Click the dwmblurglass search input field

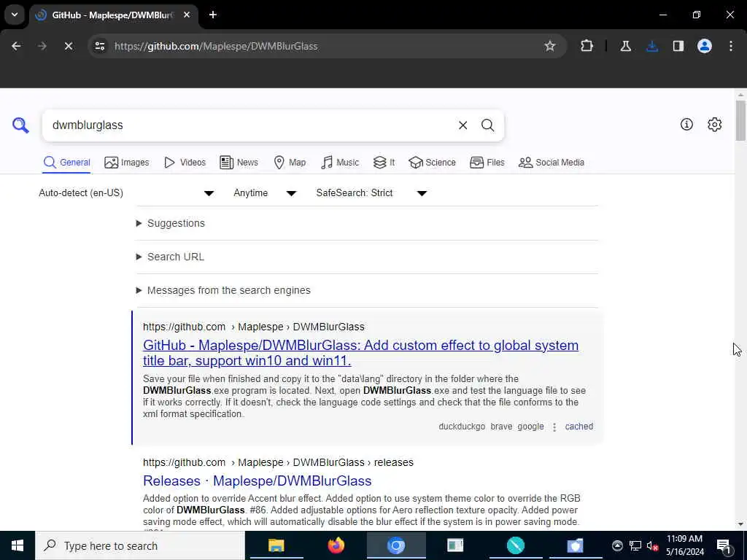(x=250, y=125)
